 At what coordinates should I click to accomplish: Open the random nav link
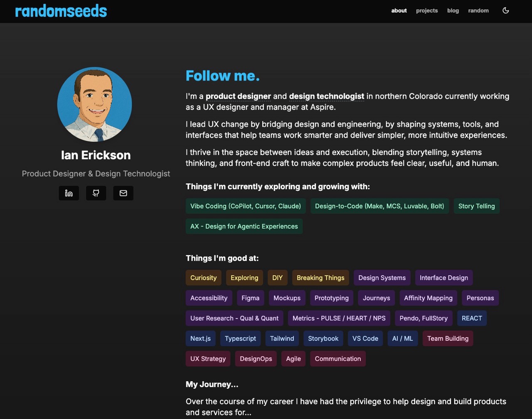pos(478,11)
